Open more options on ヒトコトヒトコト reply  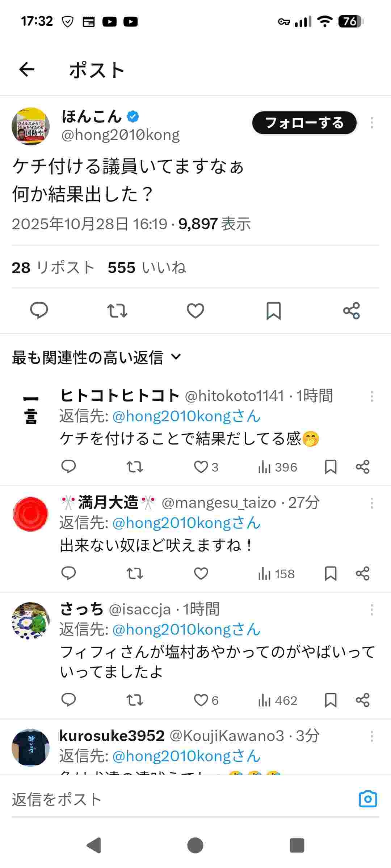tap(372, 396)
